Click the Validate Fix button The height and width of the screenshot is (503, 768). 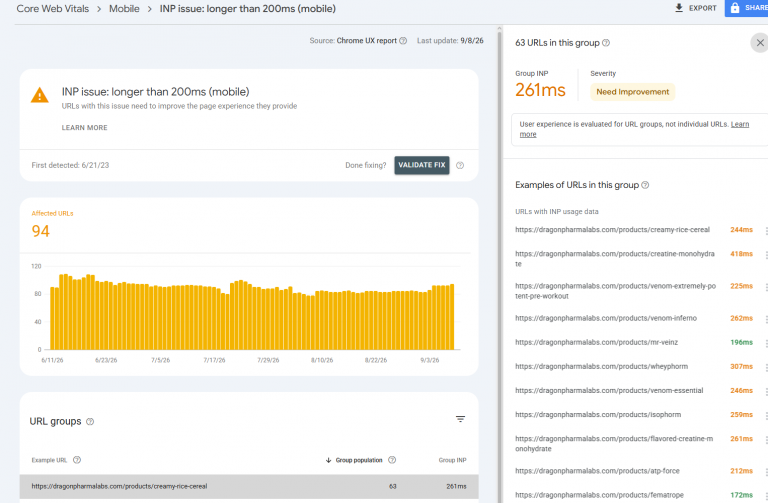422,165
